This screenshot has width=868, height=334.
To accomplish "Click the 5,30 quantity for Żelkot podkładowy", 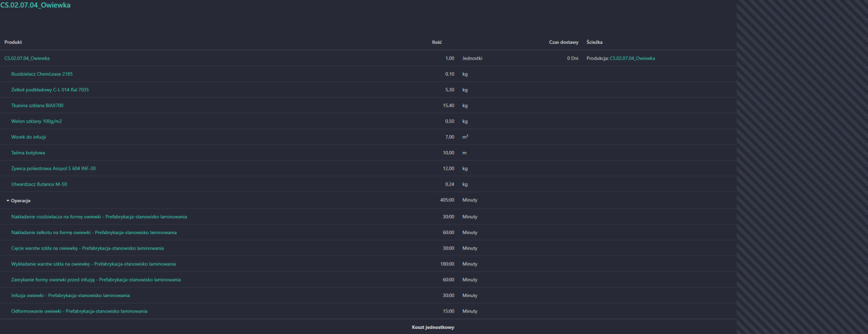I will point(450,90).
